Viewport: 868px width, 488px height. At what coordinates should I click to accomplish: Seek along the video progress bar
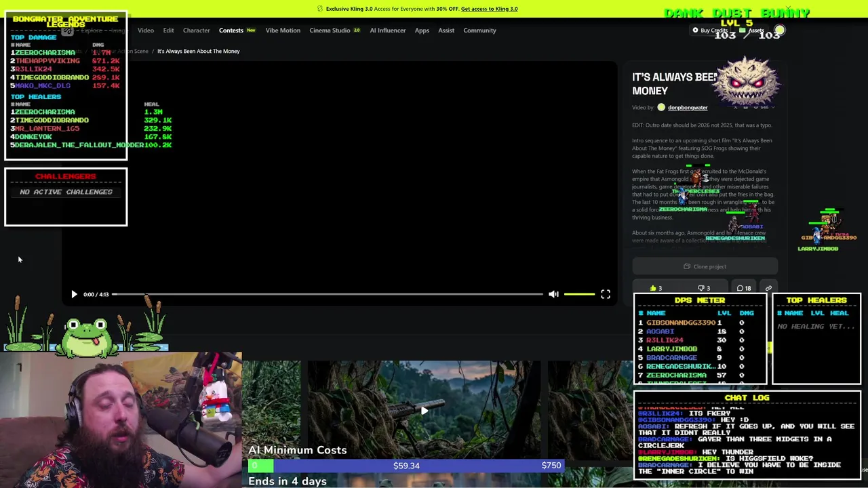point(328,294)
